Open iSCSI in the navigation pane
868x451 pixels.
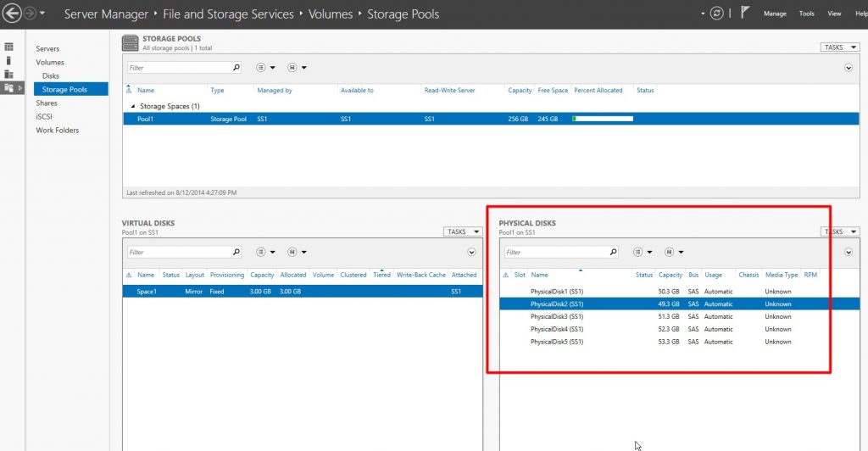[44, 117]
